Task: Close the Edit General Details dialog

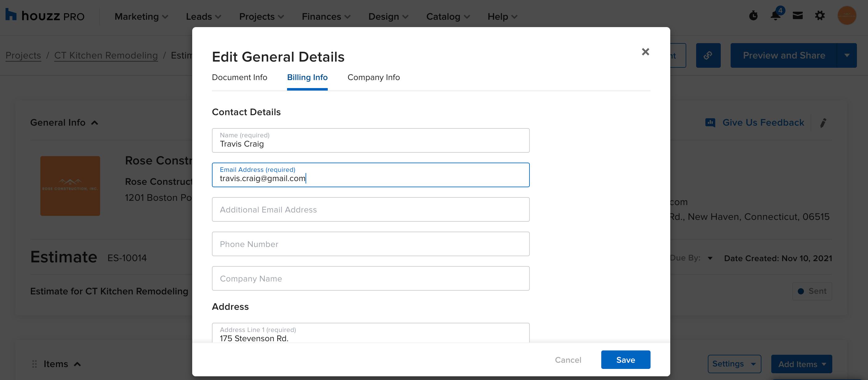Action: pos(645,52)
